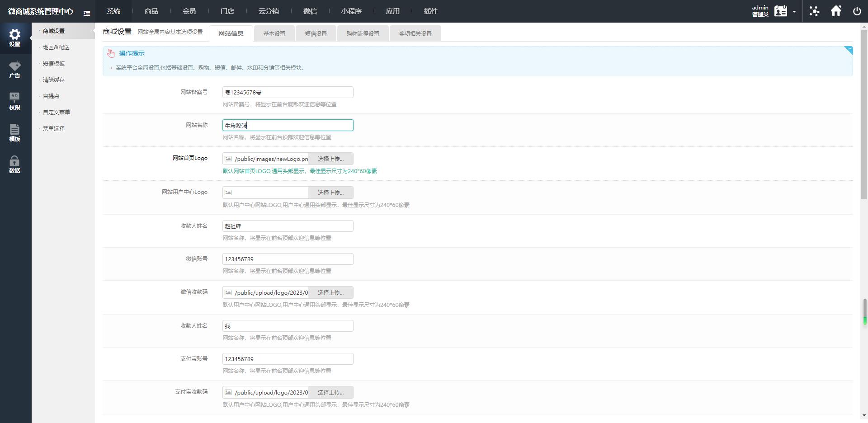
Task: Open the 会员 top menu
Action: (189, 11)
